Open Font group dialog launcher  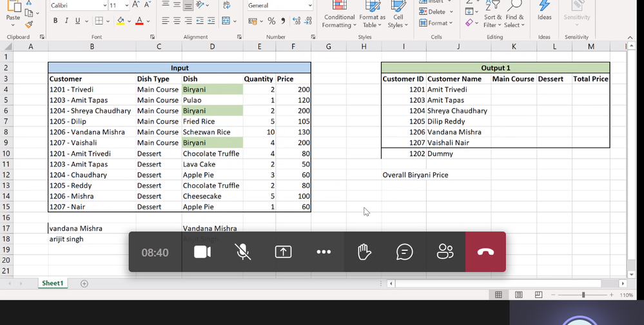pyautogui.click(x=152, y=37)
